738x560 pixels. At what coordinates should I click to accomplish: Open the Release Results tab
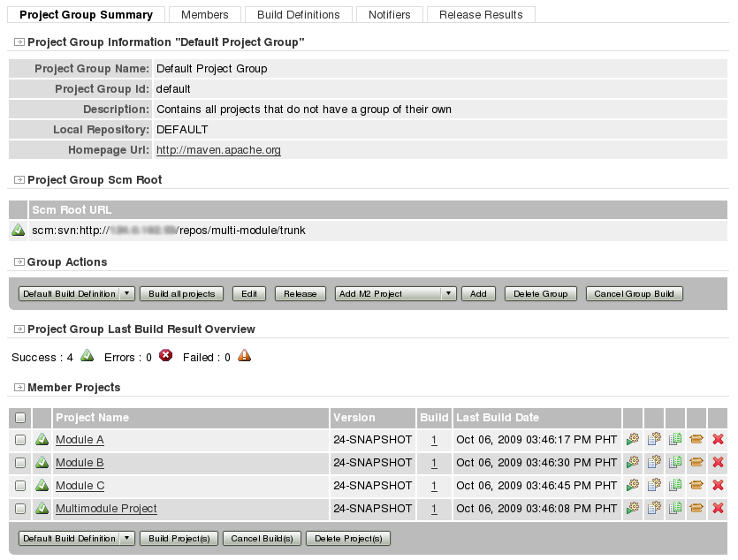click(x=481, y=14)
